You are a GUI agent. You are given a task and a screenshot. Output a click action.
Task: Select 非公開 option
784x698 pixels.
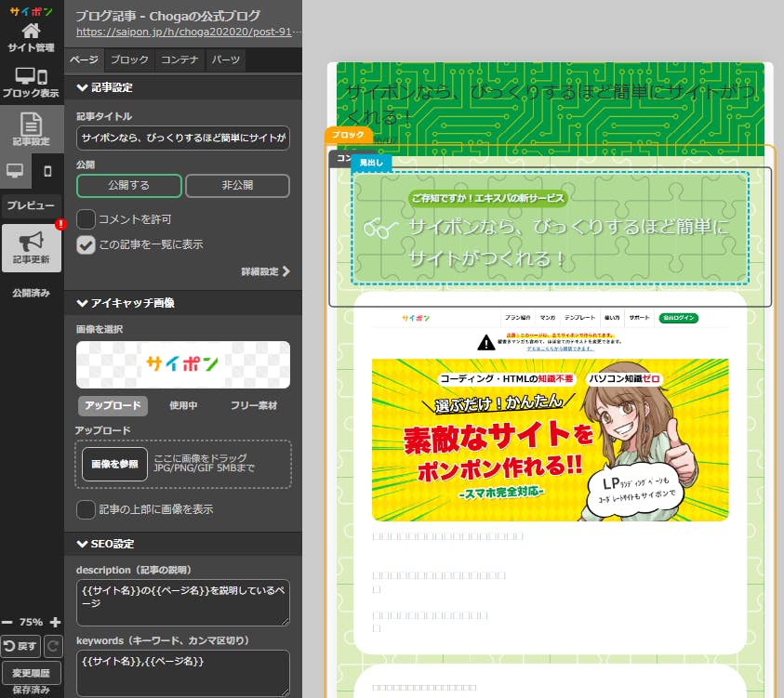click(237, 185)
